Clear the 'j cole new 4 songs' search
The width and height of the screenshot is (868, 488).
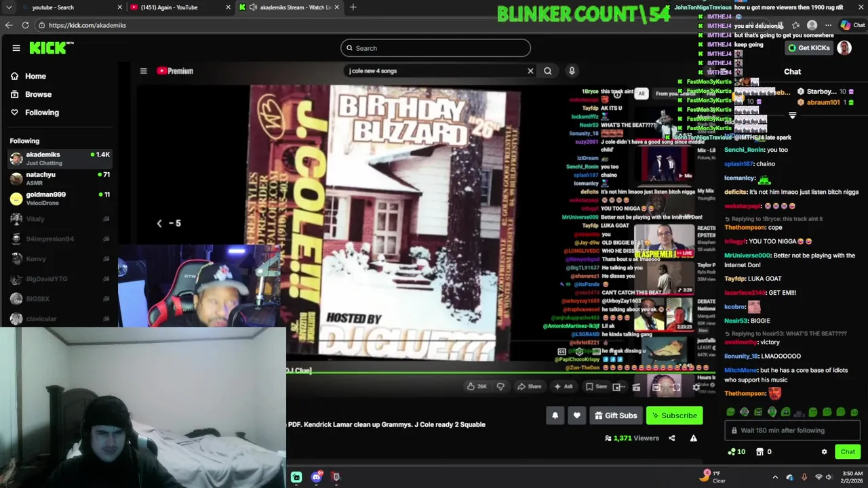click(530, 70)
